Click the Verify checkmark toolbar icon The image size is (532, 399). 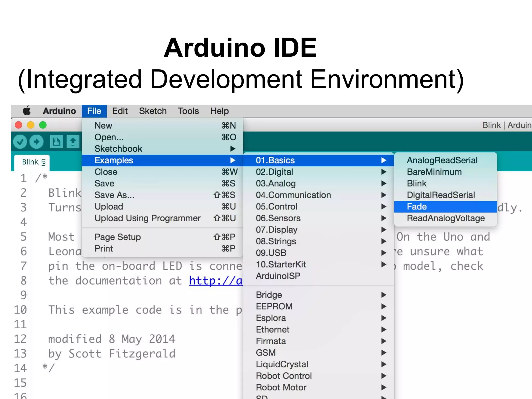(x=20, y=142)
